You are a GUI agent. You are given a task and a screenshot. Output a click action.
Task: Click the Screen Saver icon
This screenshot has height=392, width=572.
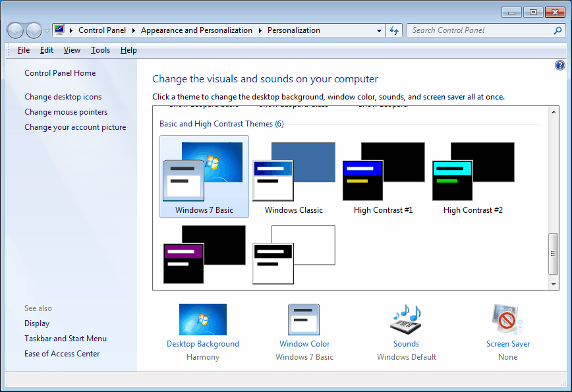(x=507, y=320)
